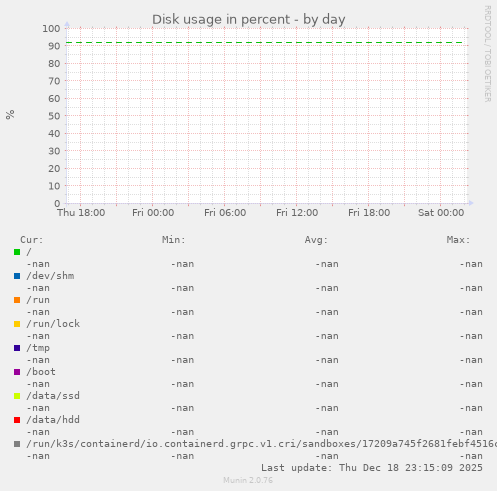Click the Last update timestamp text
The height and width of the screenshot is (491, 497).
pos(372,468)
